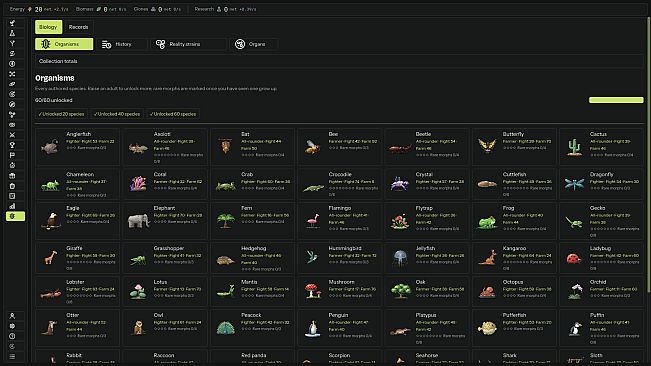Click the Unlocked 20 species checkmark chip
651x366 pixels.
[61, 114]
